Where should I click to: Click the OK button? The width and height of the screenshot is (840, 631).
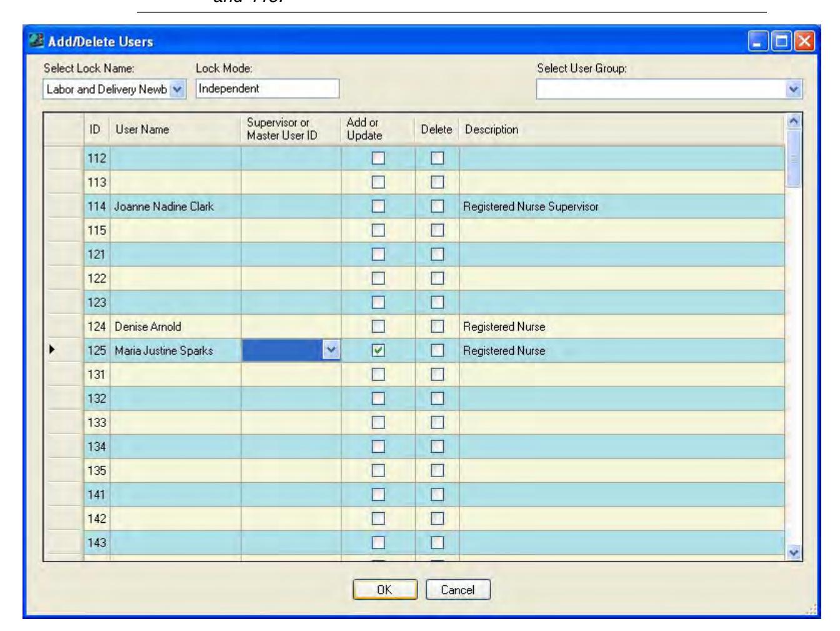(385, 590)
